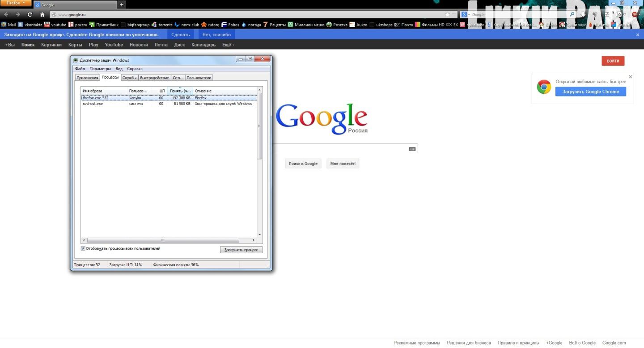The height and width of the screenshot is (348, 644).
Task: Open the Aukro bookmark
Action: point(358,25)
